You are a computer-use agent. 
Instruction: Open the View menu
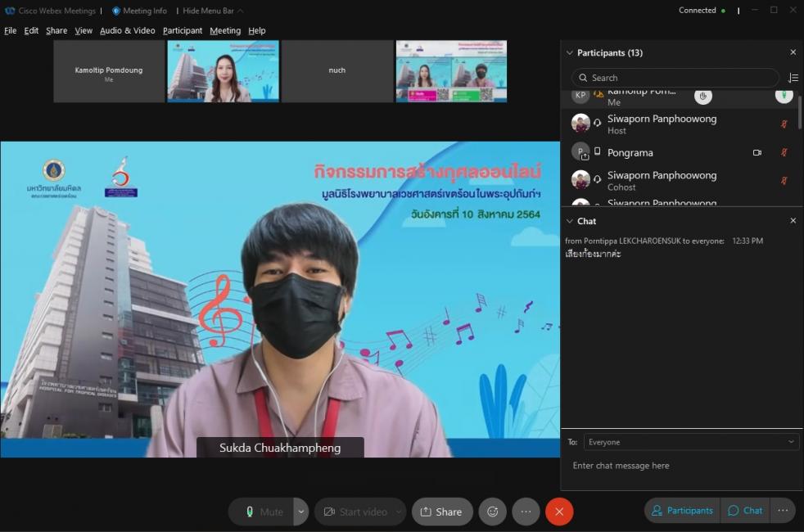pyautogui.click(x=84, y=31)
